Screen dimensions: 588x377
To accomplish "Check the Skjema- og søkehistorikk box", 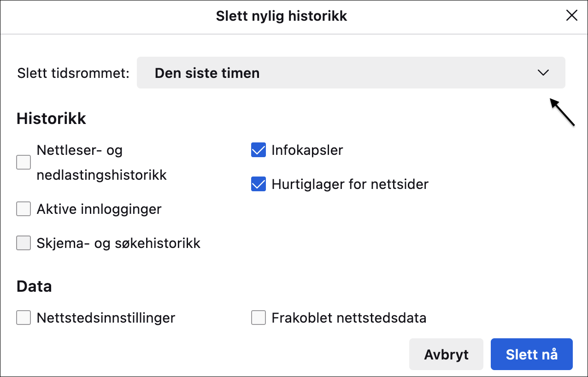I will 24,243.
